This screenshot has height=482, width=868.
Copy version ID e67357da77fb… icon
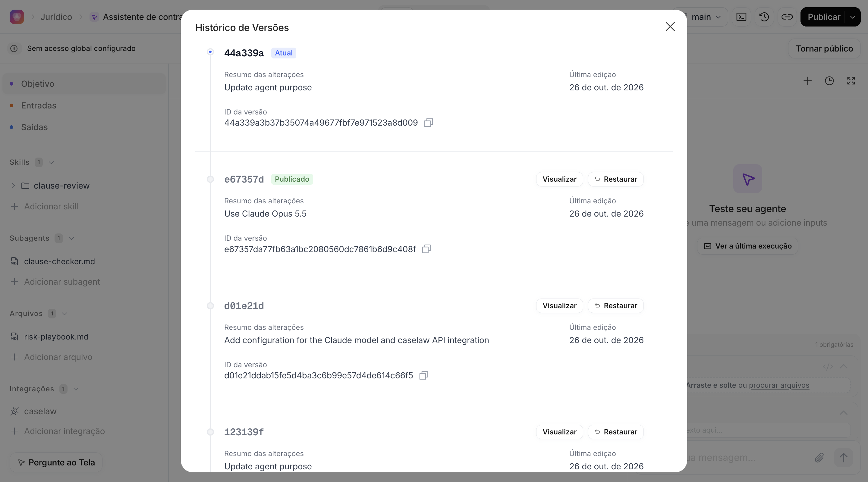click(426, 249)
